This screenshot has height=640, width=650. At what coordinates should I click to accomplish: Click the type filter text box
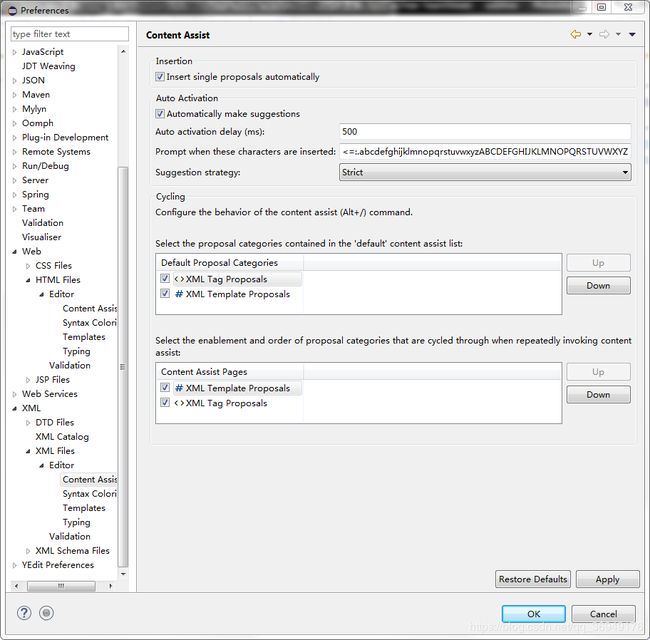(x=70, y=34)
